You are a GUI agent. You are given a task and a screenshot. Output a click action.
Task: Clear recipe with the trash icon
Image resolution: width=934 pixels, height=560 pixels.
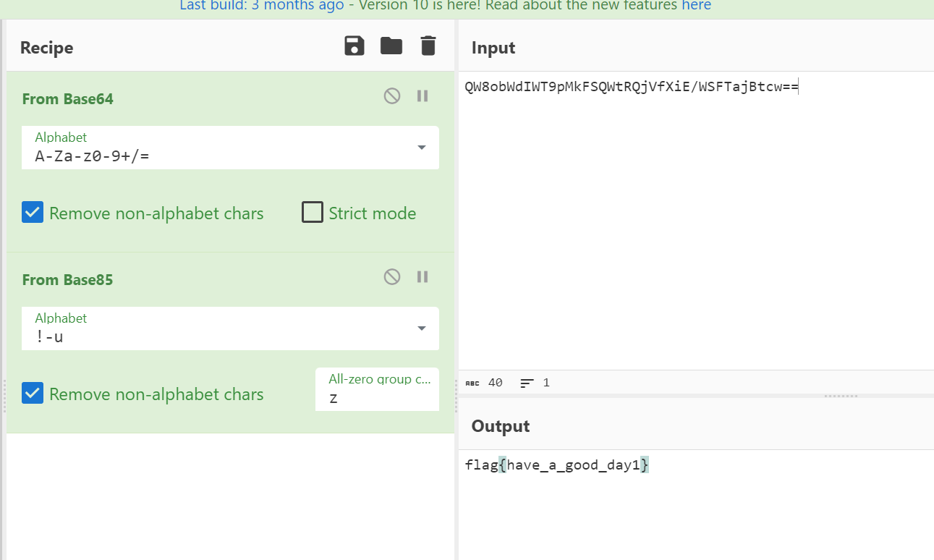[x=428, y=46]
